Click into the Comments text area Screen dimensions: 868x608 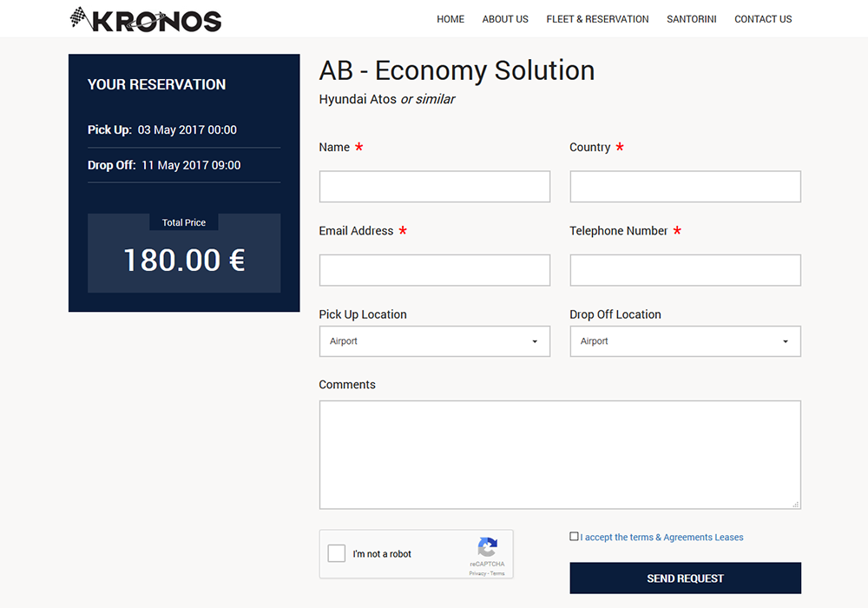click(560, 454)
